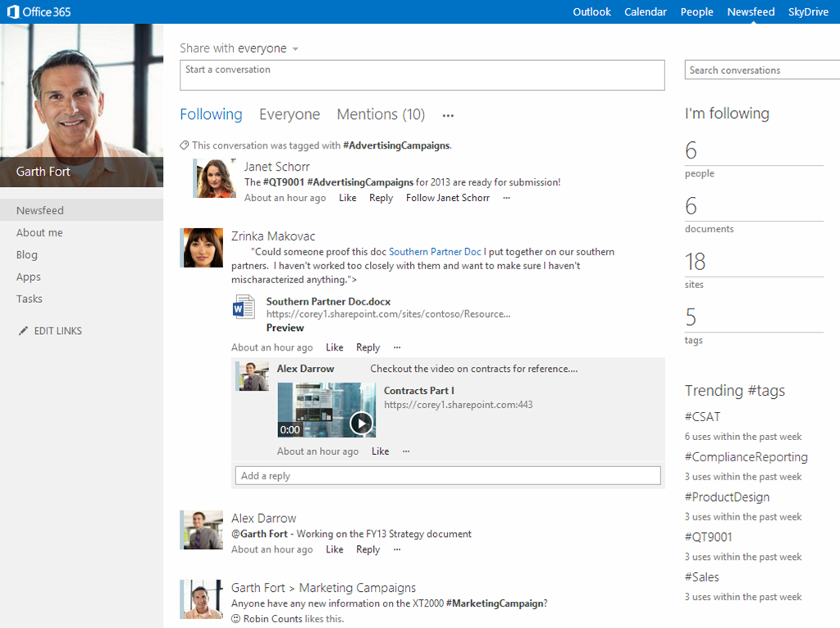This screenshot has height=628, width=840.
Task: Open Outlook from the top navigation
Action: 592,11
